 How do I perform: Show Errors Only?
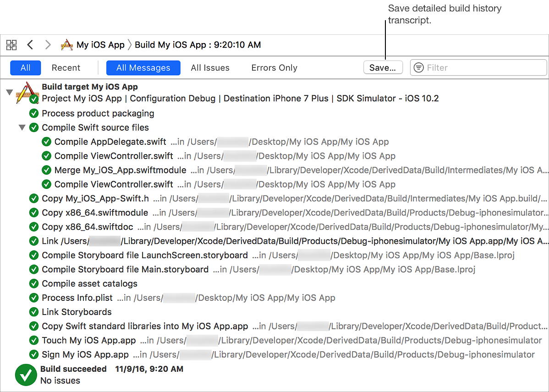274,67
